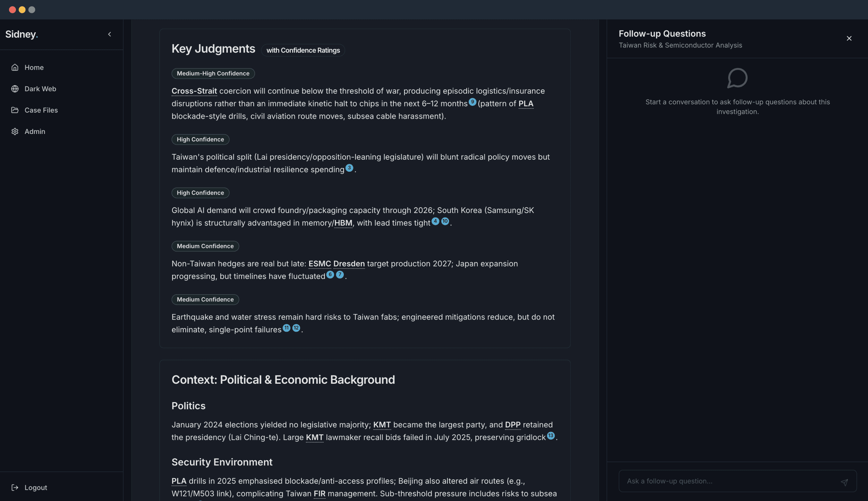Click citation marker 10 after lead times
Image resolution: width=868 pixels, height=501 pixels.
445,221
